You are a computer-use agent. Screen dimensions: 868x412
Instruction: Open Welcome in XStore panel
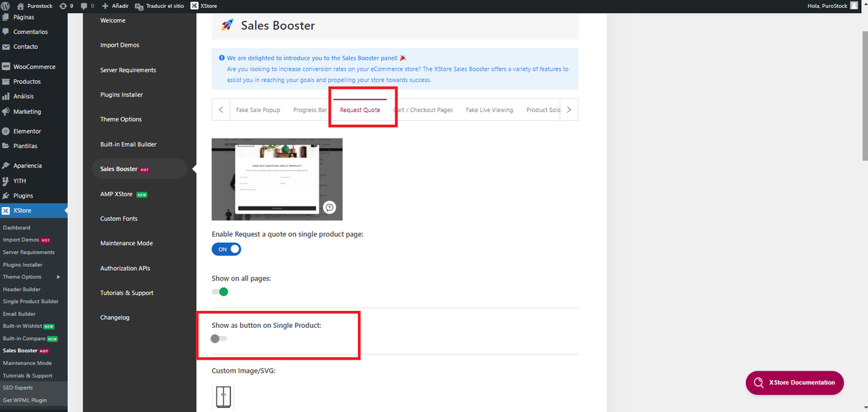[x=113, y=20]
